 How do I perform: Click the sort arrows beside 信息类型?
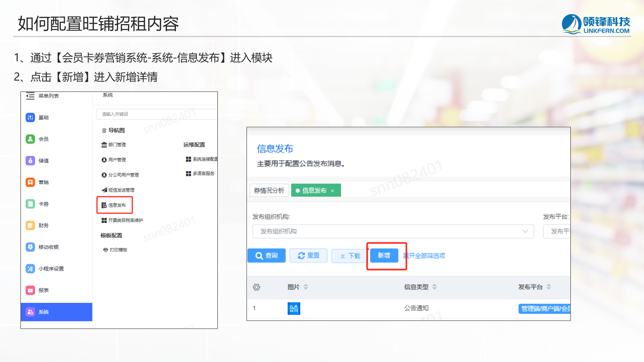434,287
